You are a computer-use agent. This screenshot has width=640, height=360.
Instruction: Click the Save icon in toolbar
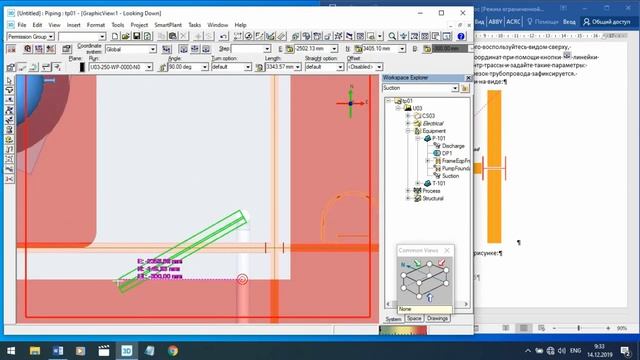[137, 36]
